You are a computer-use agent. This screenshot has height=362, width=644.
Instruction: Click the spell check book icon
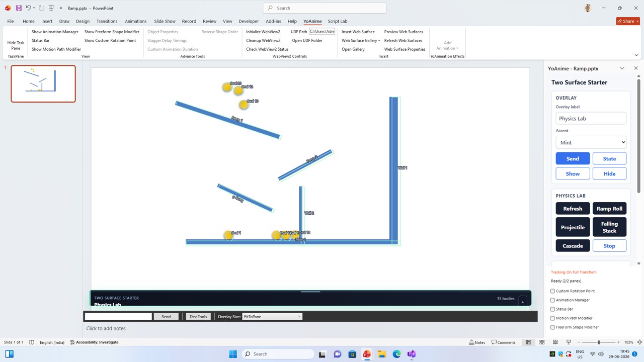click(32, 342)
